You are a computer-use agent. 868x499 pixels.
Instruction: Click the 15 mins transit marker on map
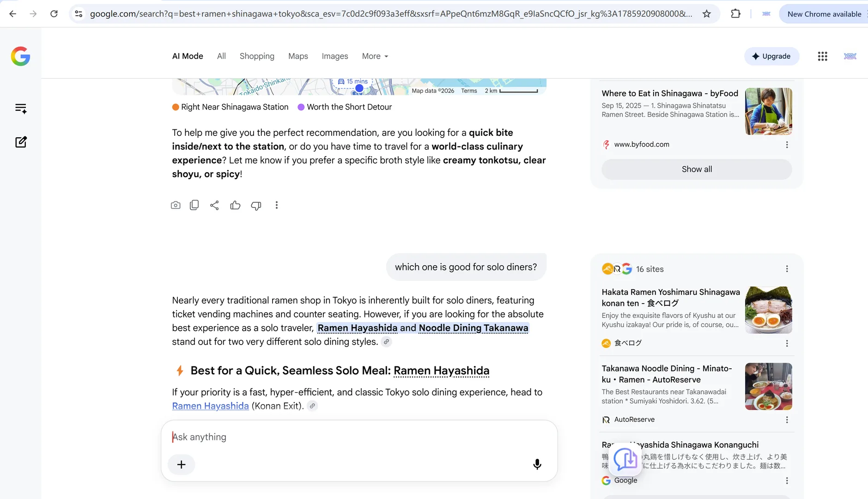(x=353, y=82)
